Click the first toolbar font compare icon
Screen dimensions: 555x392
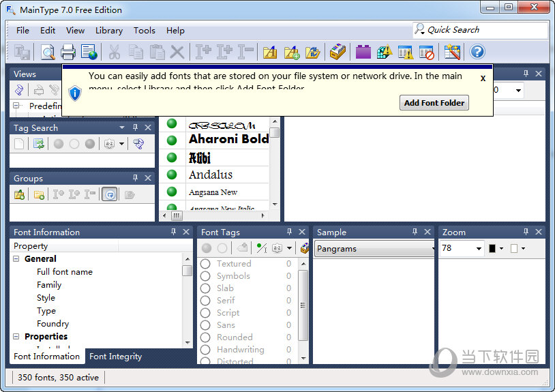(x=203, y=52)
